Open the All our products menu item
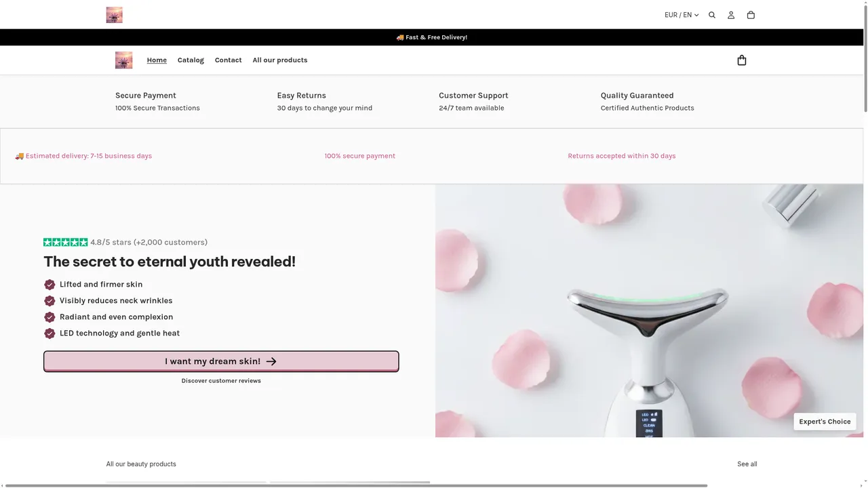Image resolution: width=868 pixels, height=488 pixels. point(280,60)
